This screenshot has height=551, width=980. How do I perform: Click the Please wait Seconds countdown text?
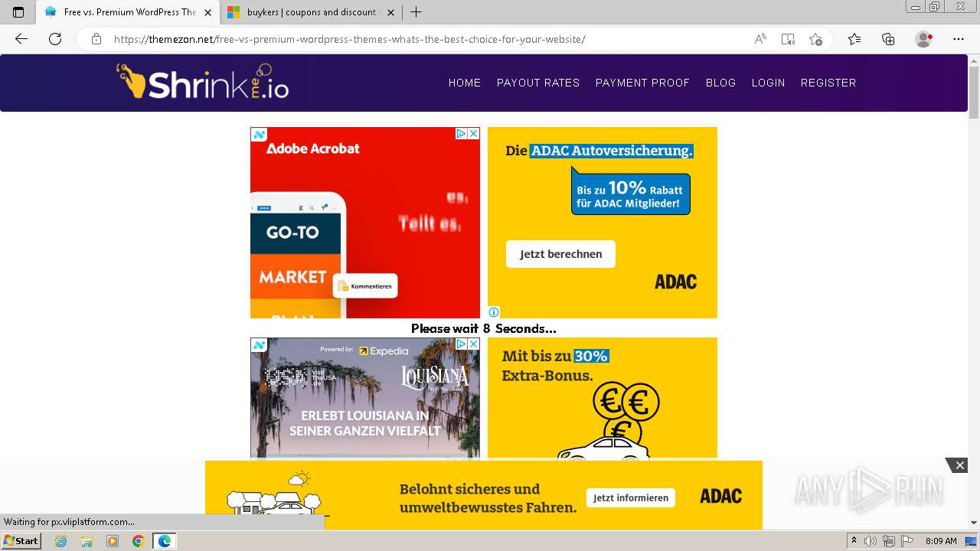(x=484, y=328)
